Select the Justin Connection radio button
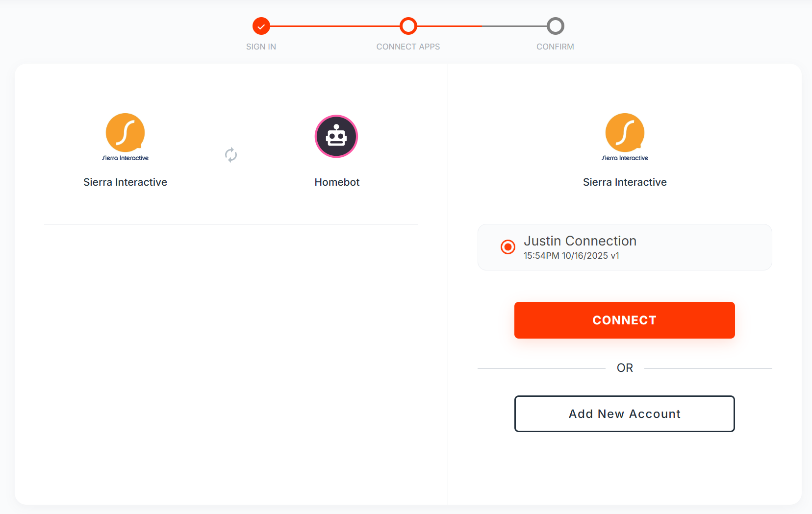This screenshot has height=514, width=812. pyautogui.click(x=508, y=247)
